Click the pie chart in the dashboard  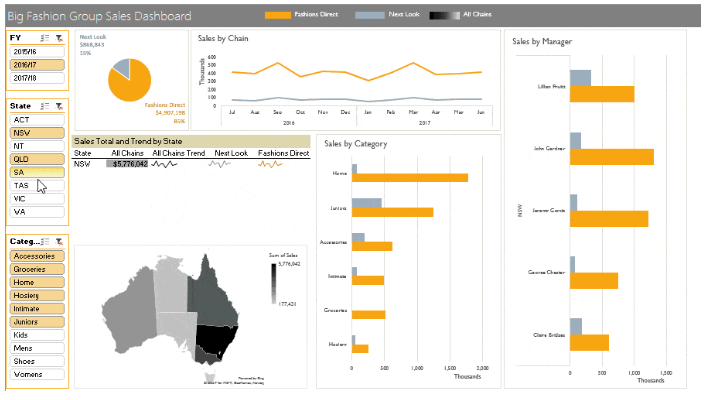coord(129,80)
